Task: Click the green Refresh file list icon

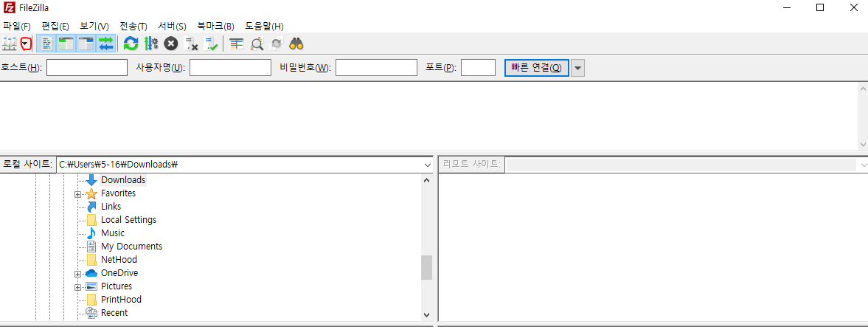Action: [131, 44]
